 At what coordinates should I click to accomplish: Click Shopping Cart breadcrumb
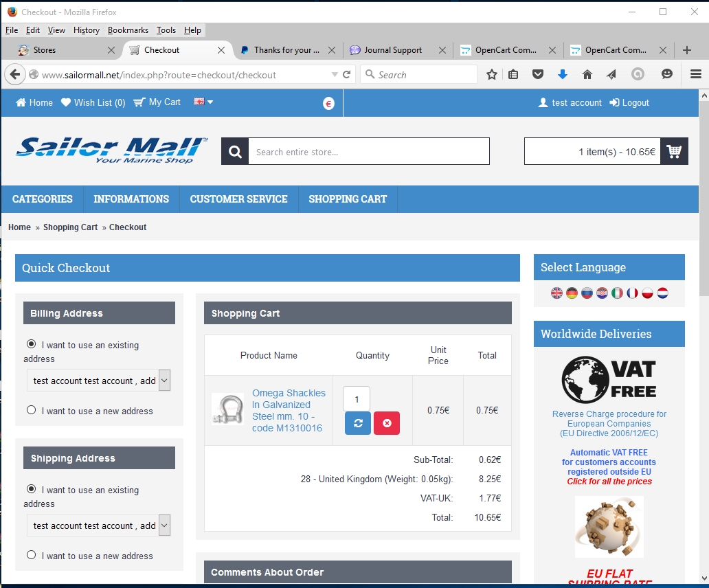[x=70, y=227]
